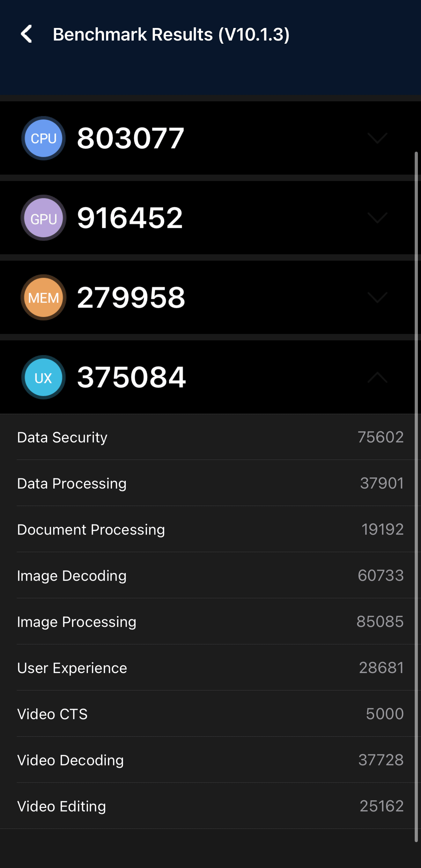
Task: Tap the Video Editing row
Action: [210, 806]
